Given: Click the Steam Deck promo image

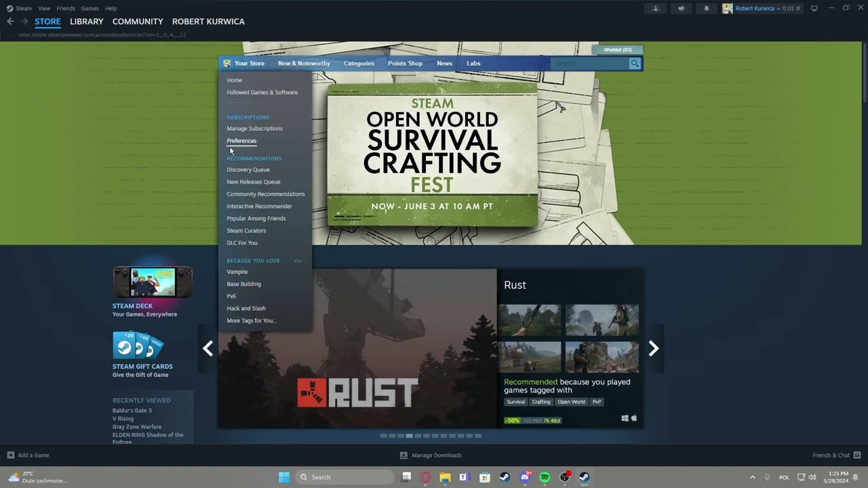Looking at the screenshot, I should pos(153,282).
